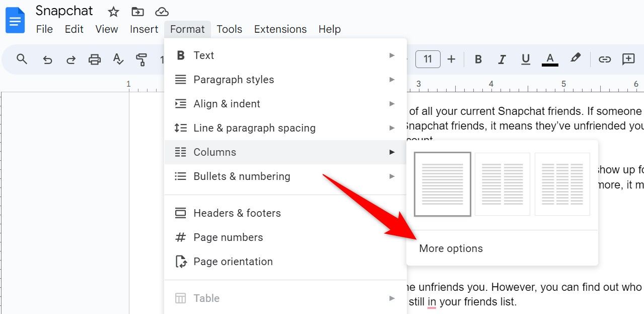644x314 pixels.
Task: Open the Edit menu
Action: (x=74, y=29)
